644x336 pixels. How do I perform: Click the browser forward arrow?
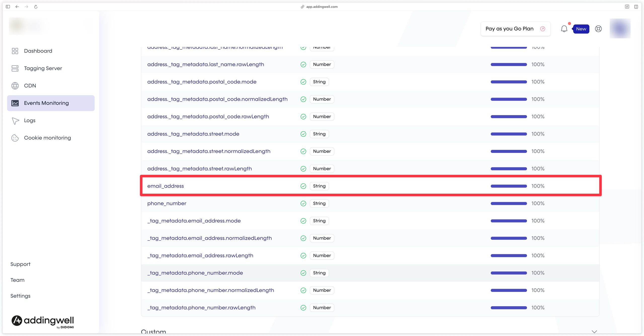point(26,7)
